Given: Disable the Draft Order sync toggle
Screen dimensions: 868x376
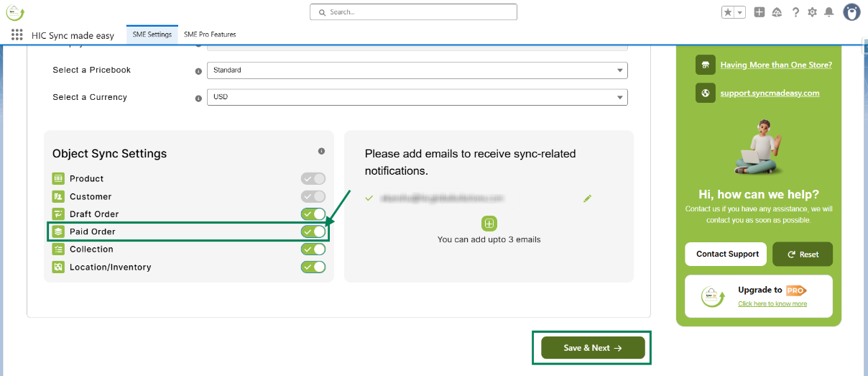Looking at the screenshot, I should [313, 214].
